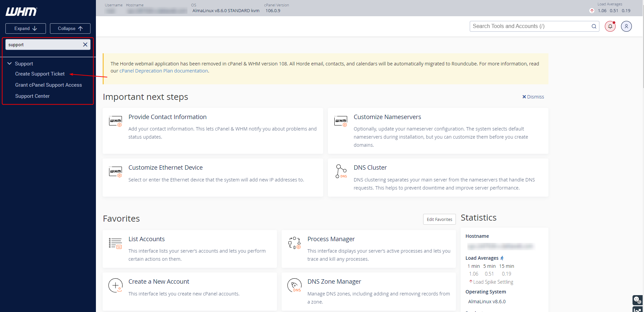Open List Accounts favorite title
This screenshot has height=312, width=644.
click(x=147, y=239)
